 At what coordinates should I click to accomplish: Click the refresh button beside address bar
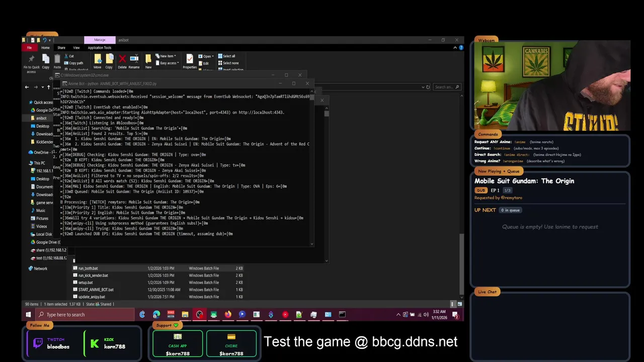click(x=428, y=87)
